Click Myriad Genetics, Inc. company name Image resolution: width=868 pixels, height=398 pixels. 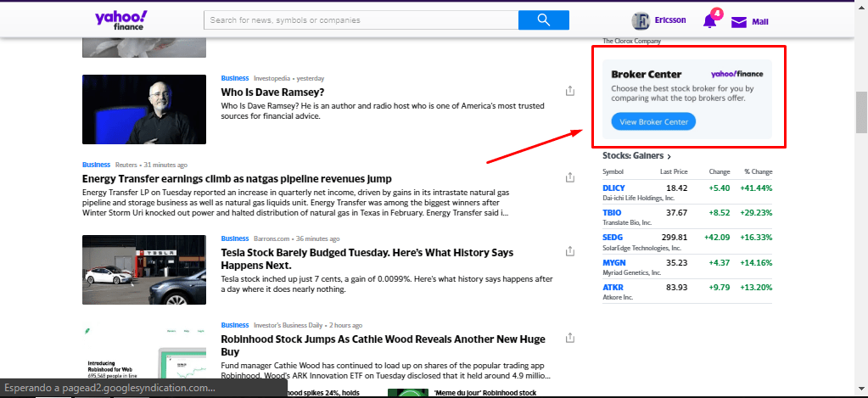631,272
